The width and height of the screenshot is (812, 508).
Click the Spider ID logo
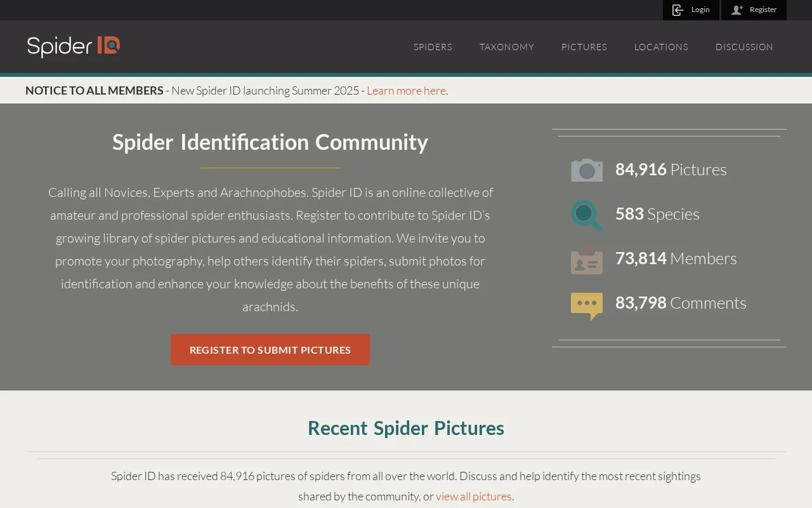[x=74, y=46]
